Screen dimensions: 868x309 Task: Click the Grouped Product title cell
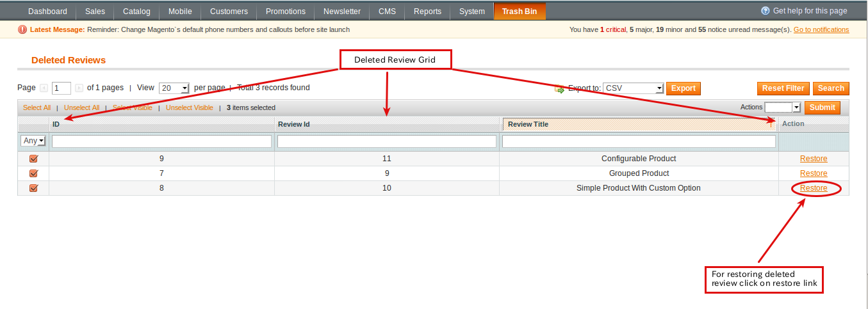coord(639,173)
